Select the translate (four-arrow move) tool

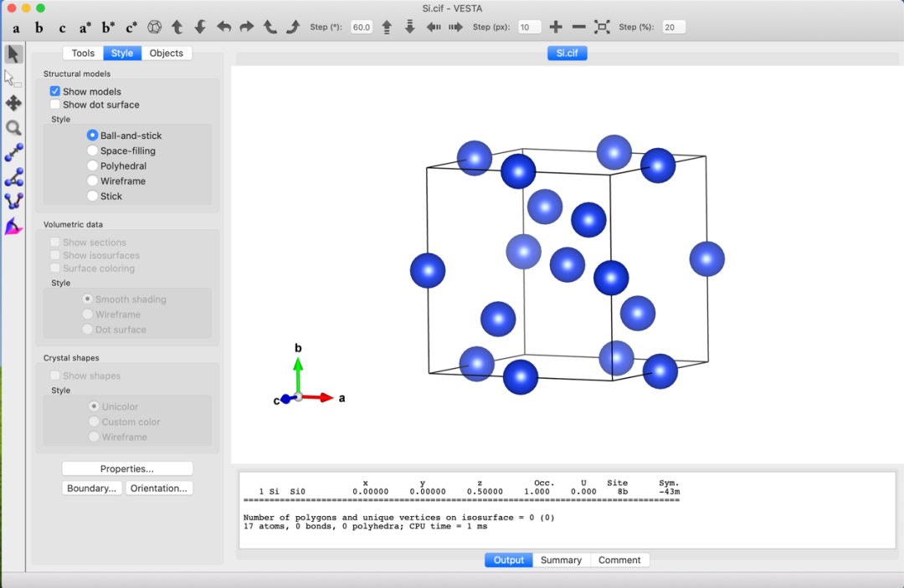[x=13, y=103]
